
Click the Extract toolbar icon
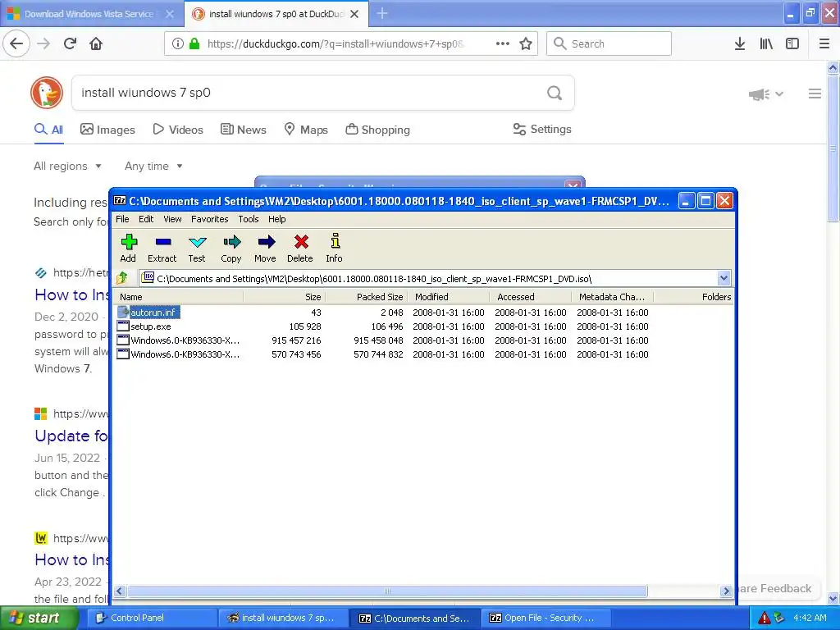[x=162, y=248]
